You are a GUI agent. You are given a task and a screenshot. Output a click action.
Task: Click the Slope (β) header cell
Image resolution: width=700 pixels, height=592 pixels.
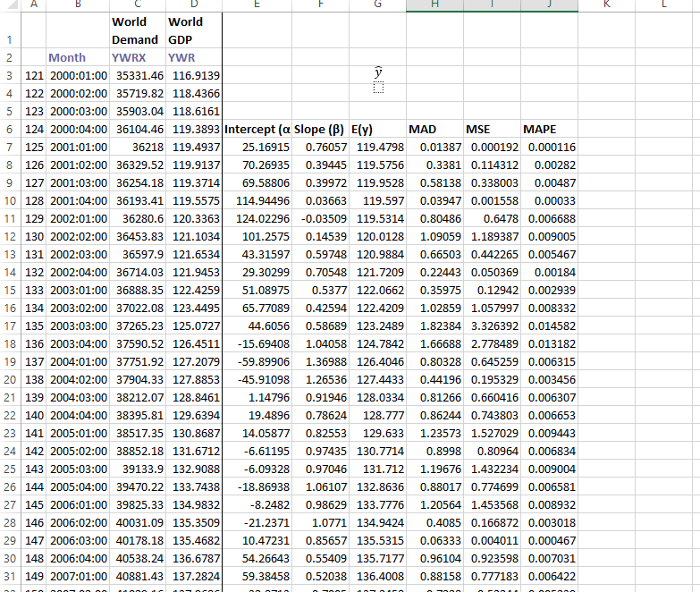[321, 129]
